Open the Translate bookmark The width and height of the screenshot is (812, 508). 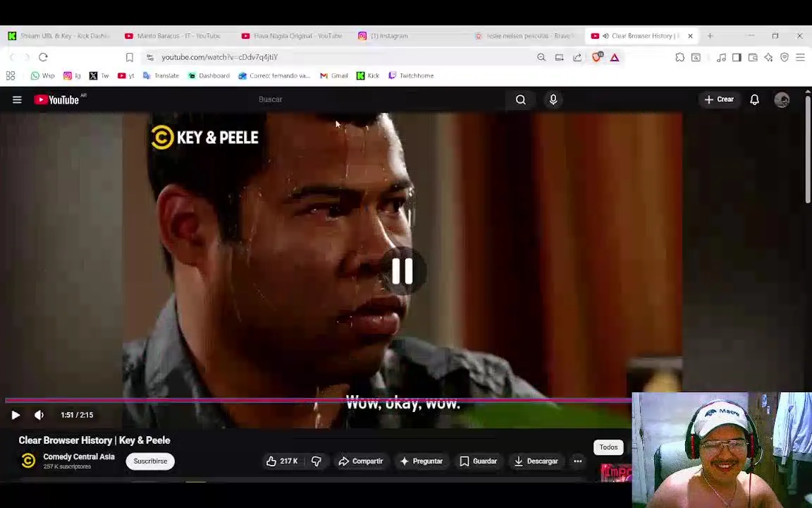(161, 75)
